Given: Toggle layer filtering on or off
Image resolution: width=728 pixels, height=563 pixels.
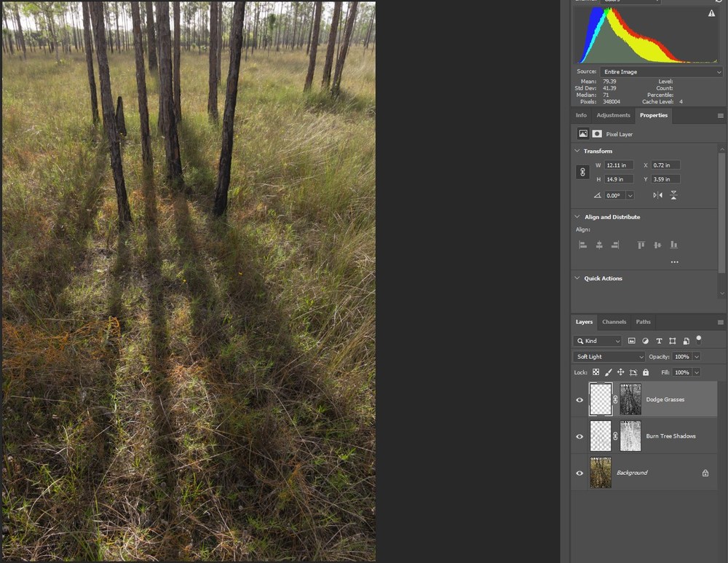Looking at the screenshot, I should point(699,339).
